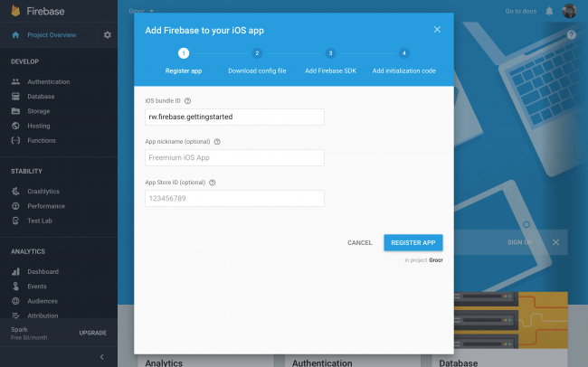This screenshot has width=588, height=367.
Task: Dismiss the Sign Up banner
Action: coord(555,242)
